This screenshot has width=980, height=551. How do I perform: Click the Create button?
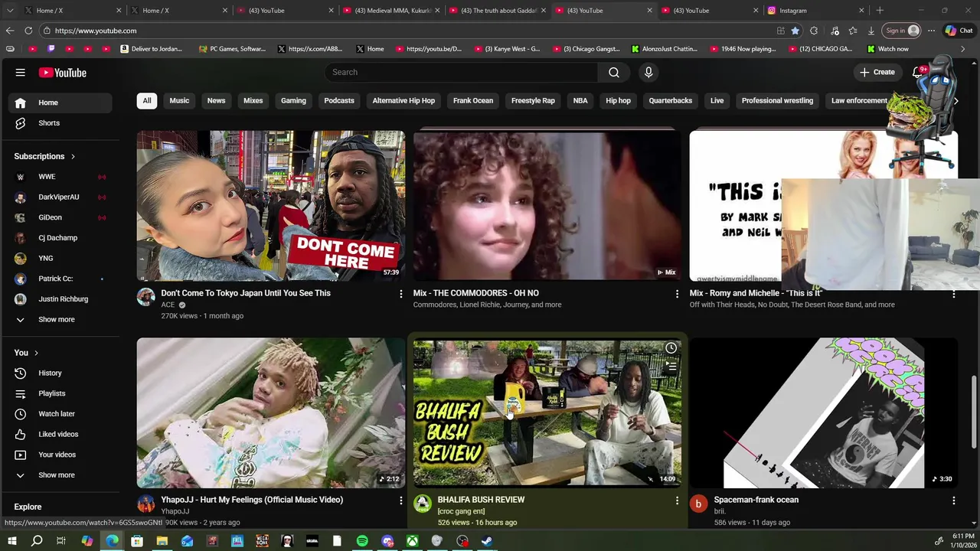877,72
